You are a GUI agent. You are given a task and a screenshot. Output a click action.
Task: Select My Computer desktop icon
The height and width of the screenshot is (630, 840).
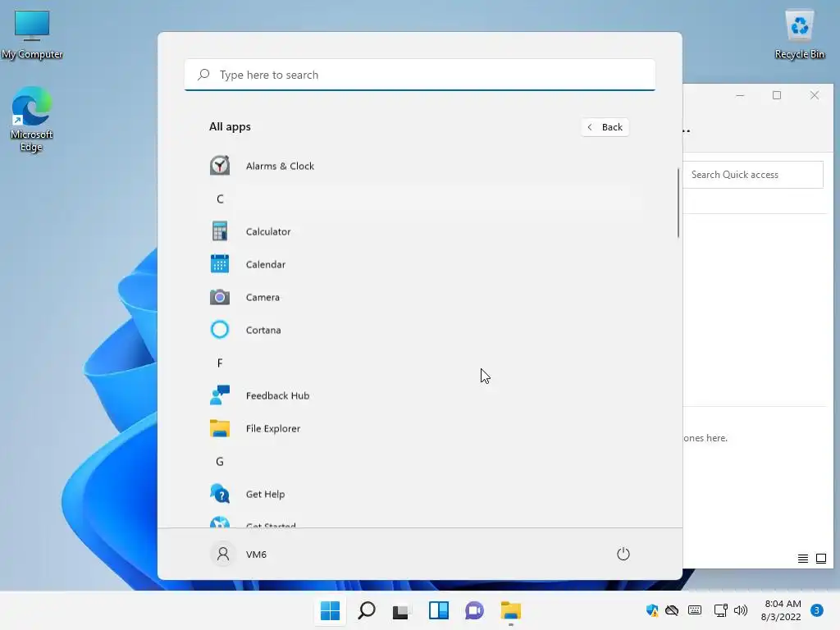click(x=32, y=34)
